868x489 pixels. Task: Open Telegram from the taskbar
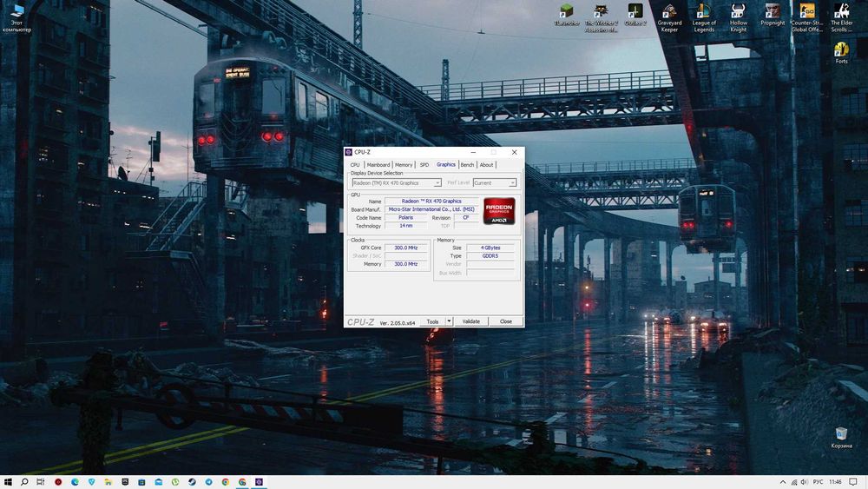click(x=208, y=482)
